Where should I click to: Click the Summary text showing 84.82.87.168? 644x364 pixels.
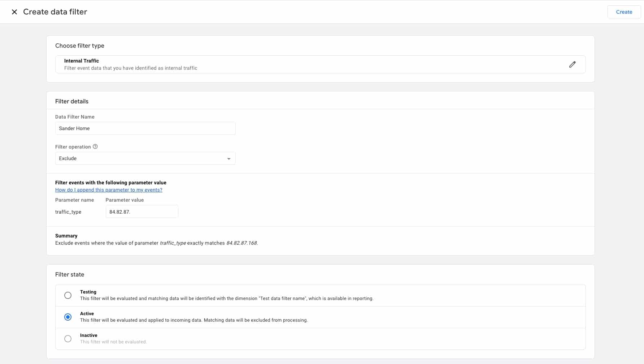click(156, 243)
